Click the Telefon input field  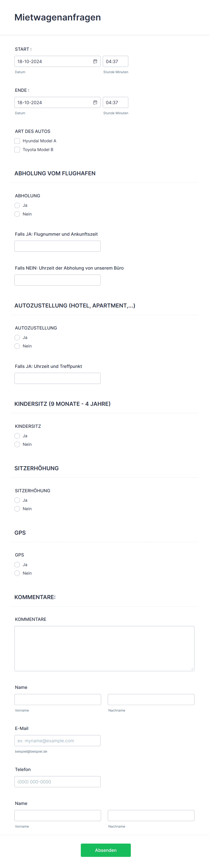coord(57,781)
